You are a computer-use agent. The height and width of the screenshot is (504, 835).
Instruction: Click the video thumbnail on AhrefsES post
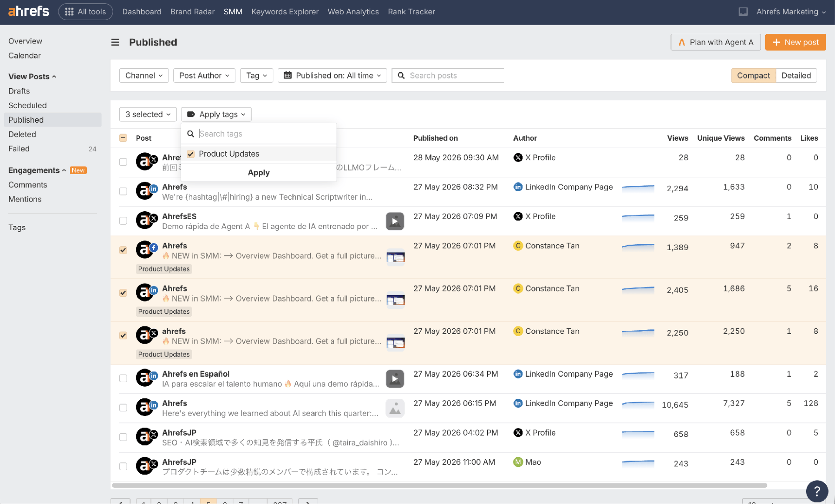395,221
